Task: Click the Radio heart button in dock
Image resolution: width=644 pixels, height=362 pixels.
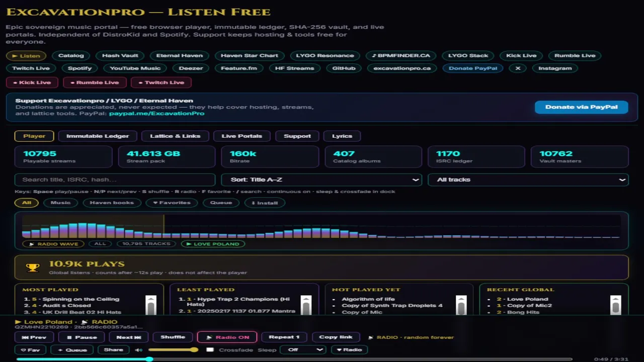Action: pos(349,350)
